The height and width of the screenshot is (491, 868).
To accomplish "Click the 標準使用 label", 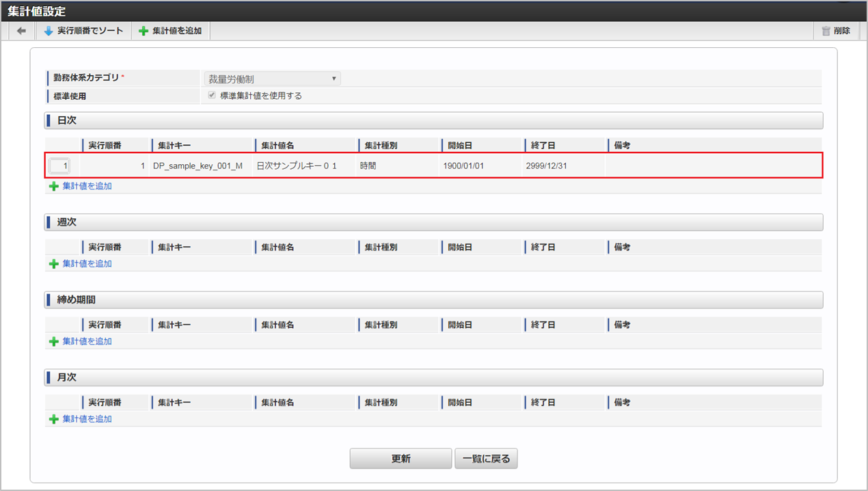I will coord(70,96).
